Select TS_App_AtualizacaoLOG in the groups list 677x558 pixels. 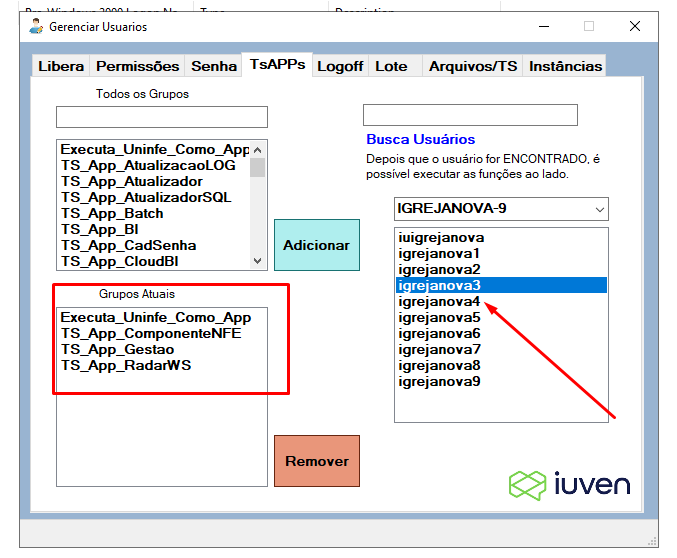pyautogui.click(x=155, y=165)
